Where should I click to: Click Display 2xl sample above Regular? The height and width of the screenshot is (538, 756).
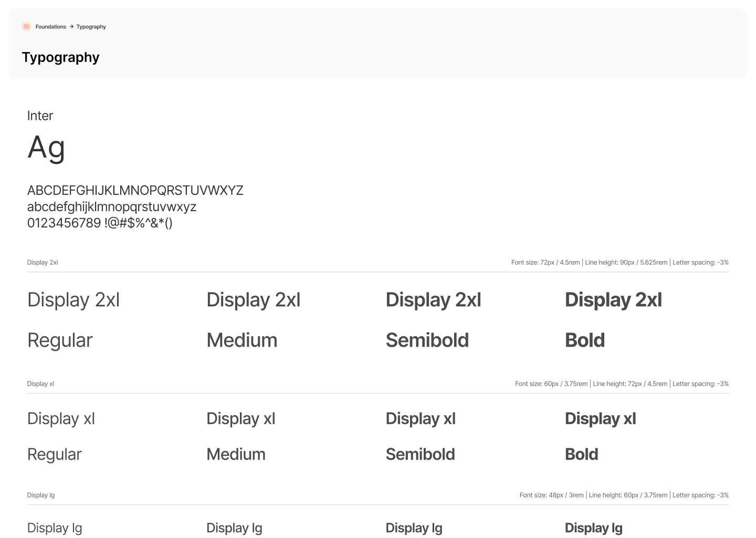click(x=73, y=300)
